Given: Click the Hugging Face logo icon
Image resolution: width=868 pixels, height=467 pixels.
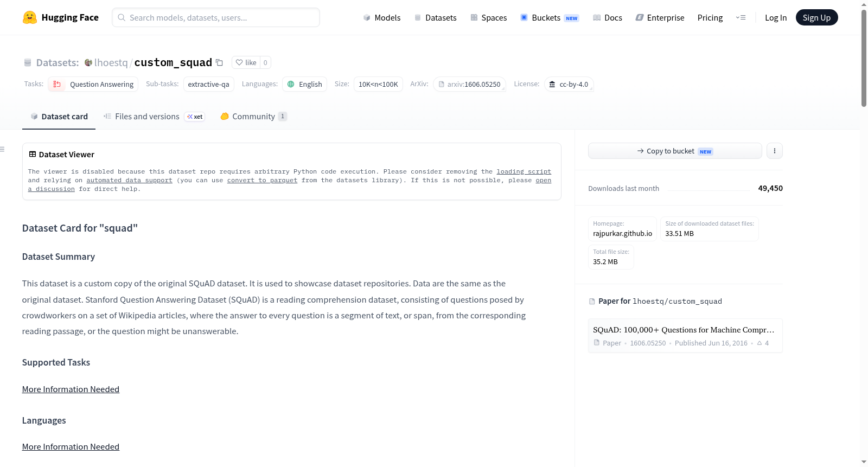Looking at the screenshot, I should [x=30, y=17].
